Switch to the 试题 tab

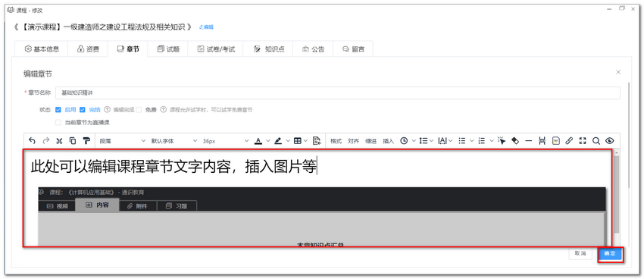168,49
